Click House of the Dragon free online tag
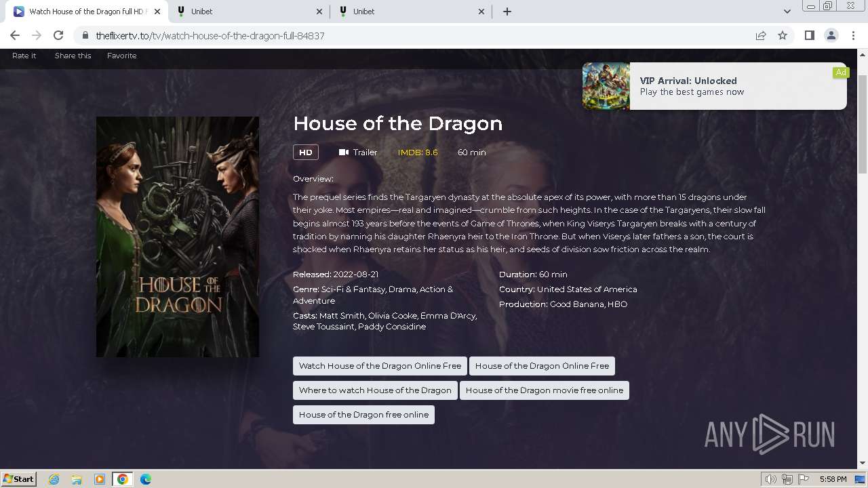Image resolution: width=868 pixels, height=488 pixels. click(x=363, y=415)
